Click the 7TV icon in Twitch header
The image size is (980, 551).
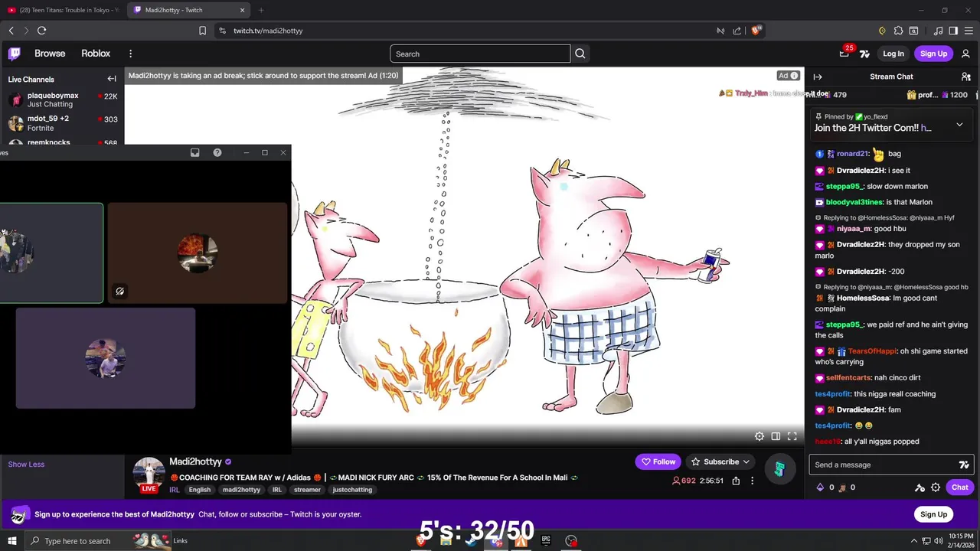pyautogui.click(x=865, y=54)
